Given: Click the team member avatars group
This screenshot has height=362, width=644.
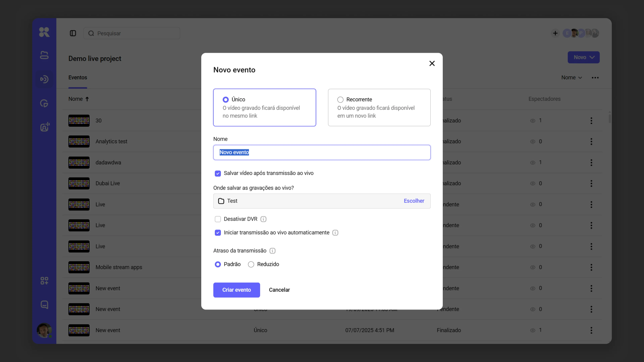Looking at the screenshot, I should click(581, 33).
